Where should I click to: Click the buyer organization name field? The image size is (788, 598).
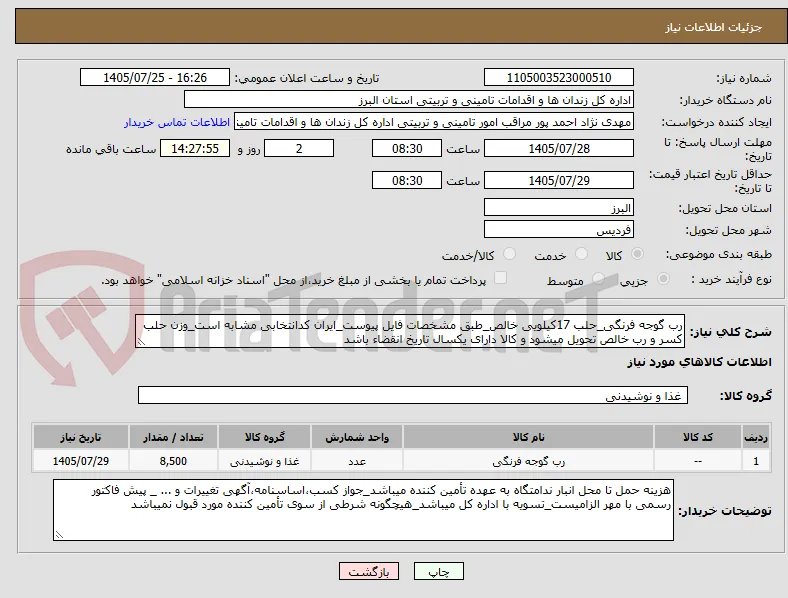[409, 99]
